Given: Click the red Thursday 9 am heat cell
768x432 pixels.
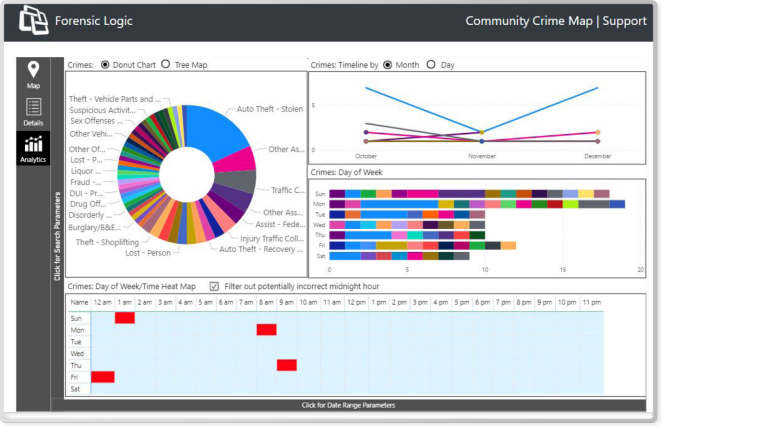Looking at the screenshot, I should tap(286, 365).
